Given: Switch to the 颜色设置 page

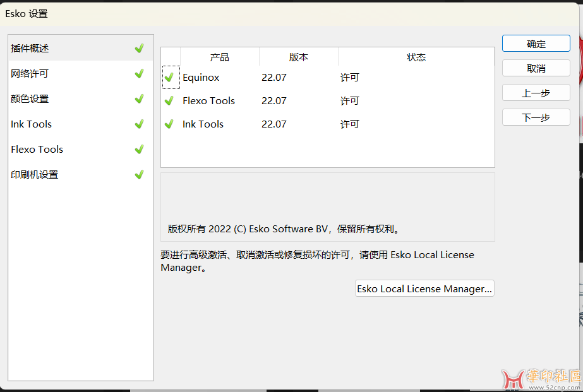Looking at the screenshot, I should point(30,99).
